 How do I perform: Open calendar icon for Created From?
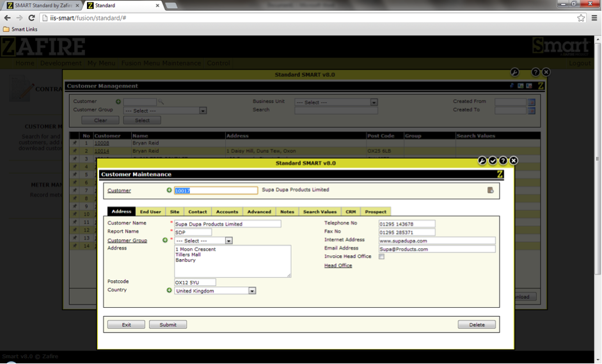[532, 102]
